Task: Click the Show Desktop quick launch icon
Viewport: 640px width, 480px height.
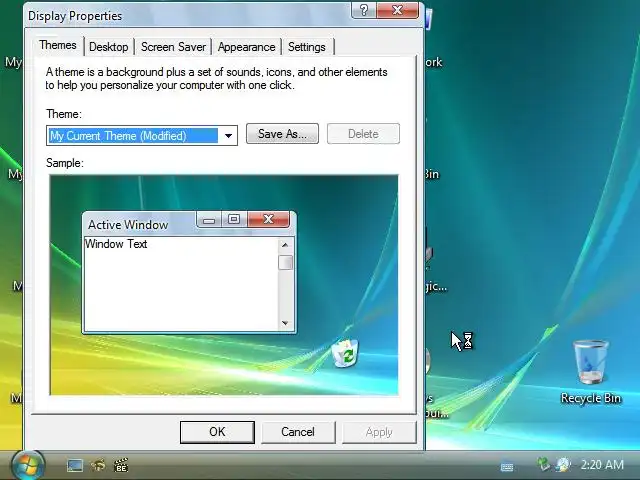Action: pos(75,465)
